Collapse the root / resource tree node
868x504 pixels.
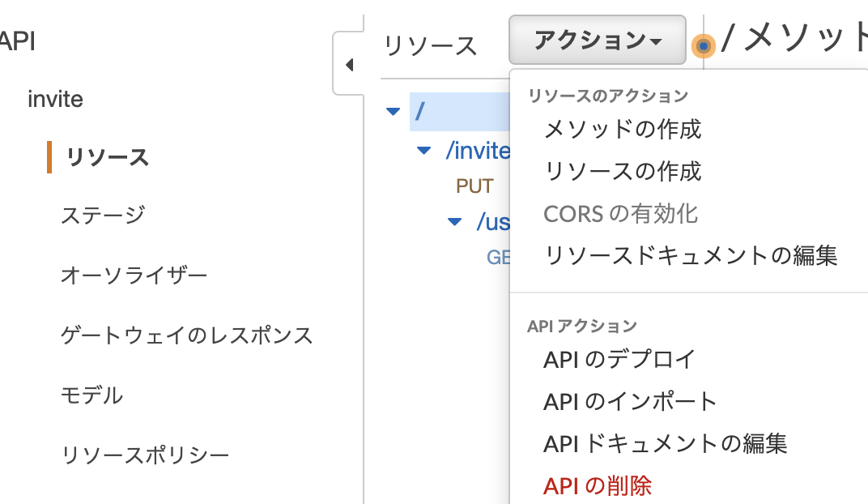point(394,112)
